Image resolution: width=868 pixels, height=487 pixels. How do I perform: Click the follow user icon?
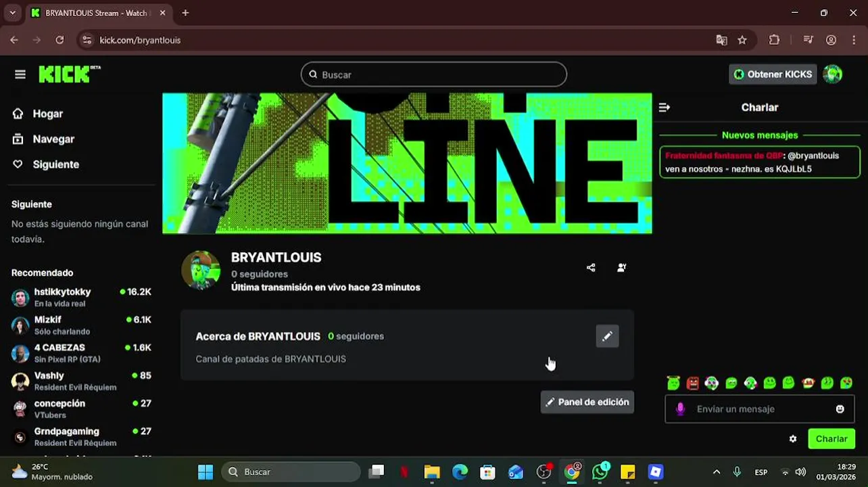(621, 268)
